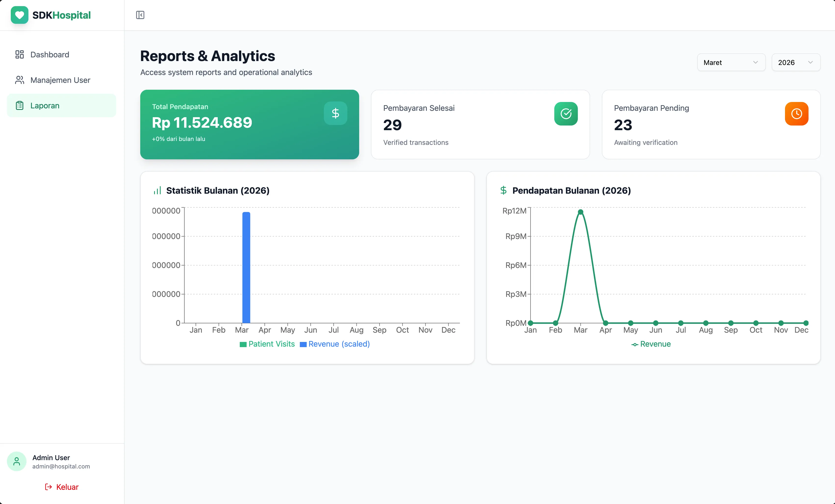Click the orange clock icon on Pembayaran Pending
Viewport: 835px width, 504px height.
pyautogui.click(x=797, y=113)
